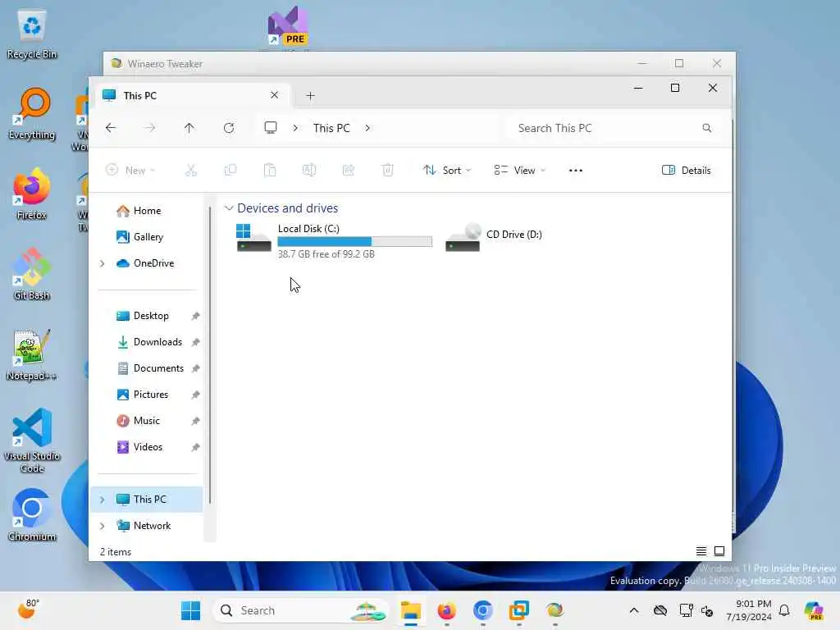Switch to details list layout icon
This screenshot has height=630, width=840.
701,551
